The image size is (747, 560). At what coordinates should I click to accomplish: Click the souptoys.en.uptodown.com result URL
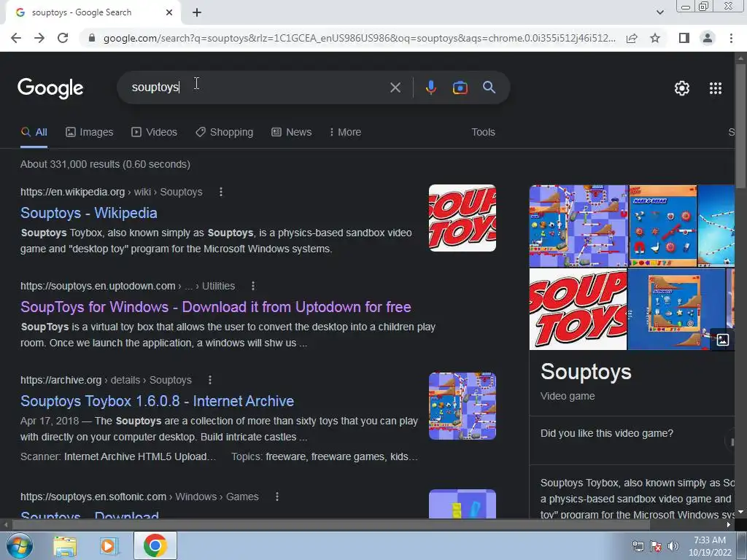coord(128,286)
